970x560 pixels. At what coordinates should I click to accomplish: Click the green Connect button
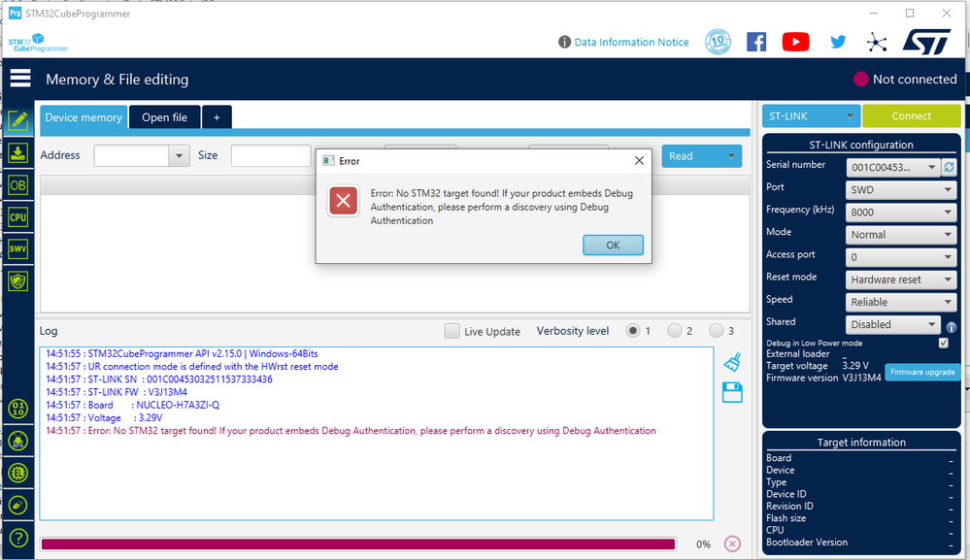click(x=911, y=116)
